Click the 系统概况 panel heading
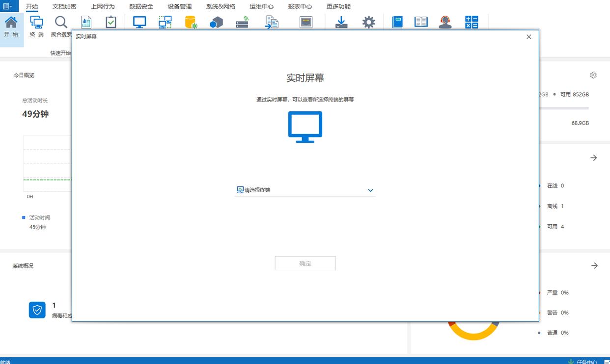610x364 pixels. 23,265
